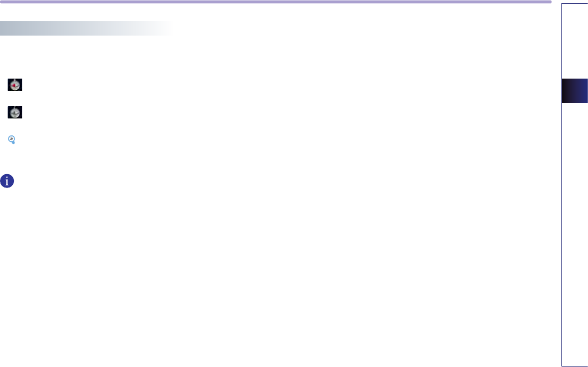Screen dimensions: 588x367
Task: Activate the grayscale compass thumbnail
Action: tap(15, 113)
